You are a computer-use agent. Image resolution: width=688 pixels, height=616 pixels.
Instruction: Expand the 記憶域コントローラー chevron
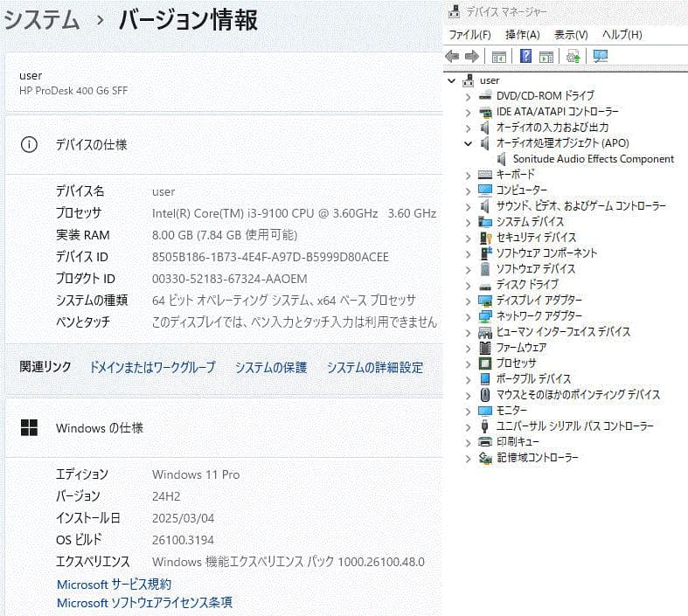click(x=469, y=459)
